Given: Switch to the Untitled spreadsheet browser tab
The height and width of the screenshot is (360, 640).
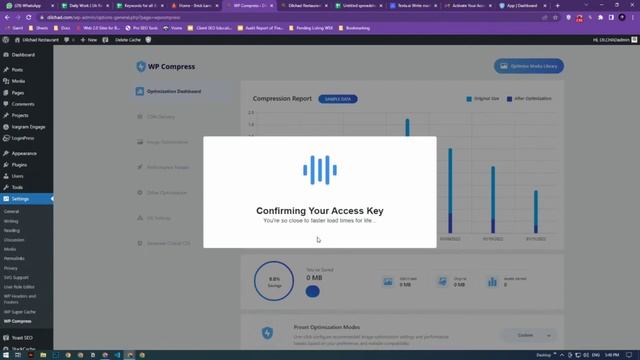Looking at the screenshot, I should pos(359,6).
